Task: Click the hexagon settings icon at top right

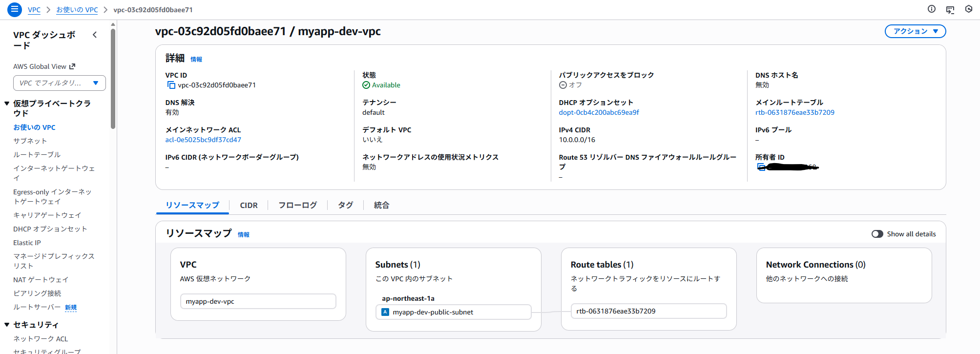Action: 969,9
